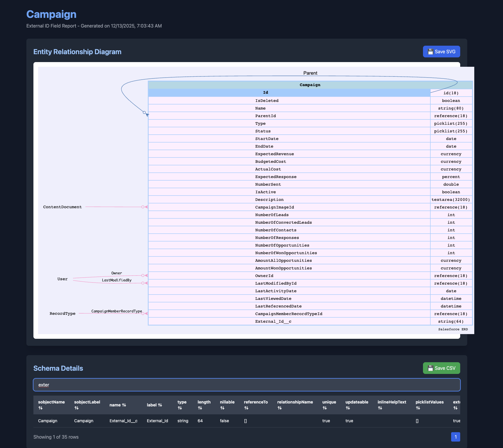This screenshot has height=448, width=503.
Task: Focus the schema search field containing 'exter'
Action: (x=247, y=385)
